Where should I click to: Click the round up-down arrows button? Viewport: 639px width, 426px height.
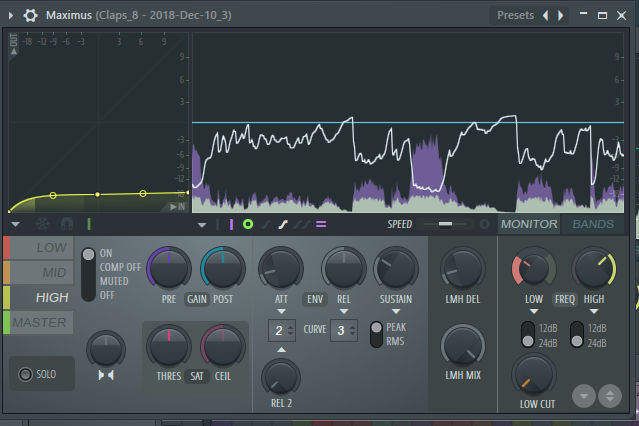click(x=610, y=396)
